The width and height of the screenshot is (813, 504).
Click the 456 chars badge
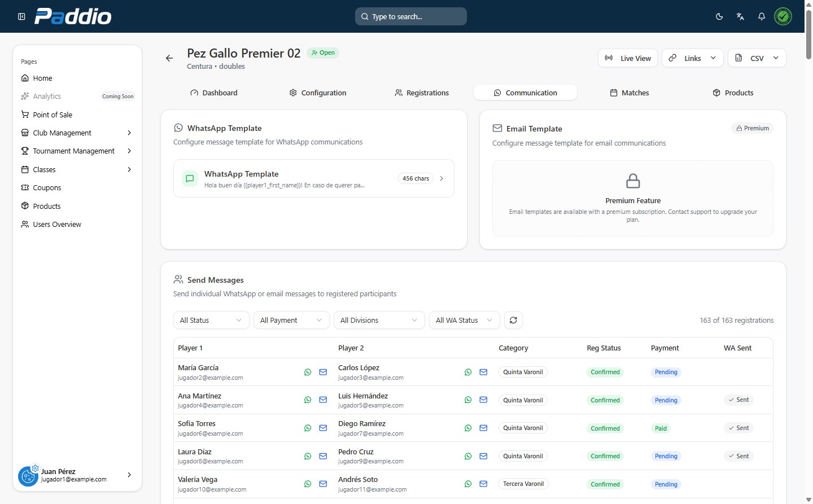[416, 178]
